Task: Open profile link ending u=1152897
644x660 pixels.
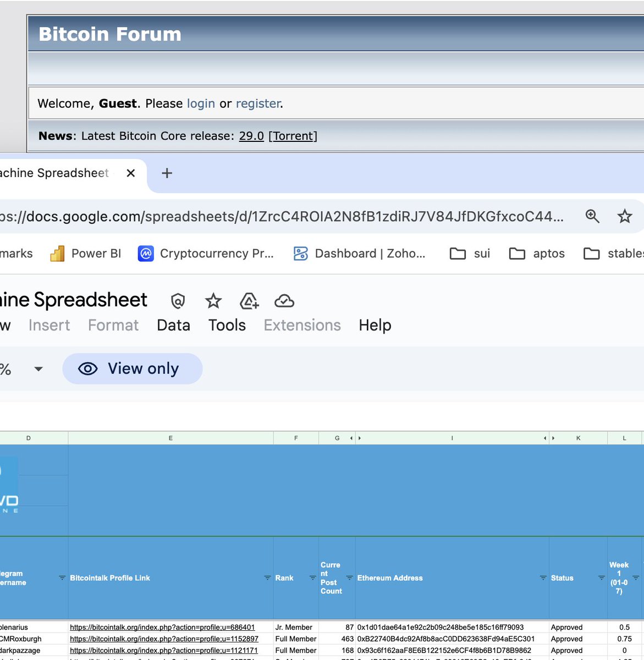Action: (x=164, y=639)
